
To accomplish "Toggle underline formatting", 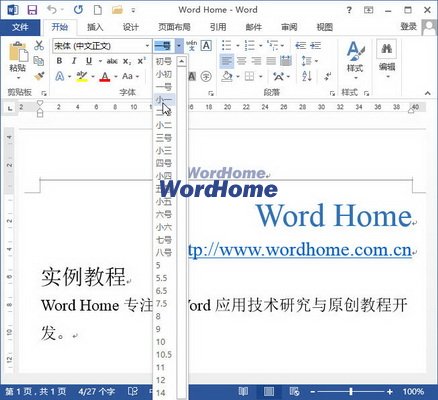I will [x=89, y=61].
